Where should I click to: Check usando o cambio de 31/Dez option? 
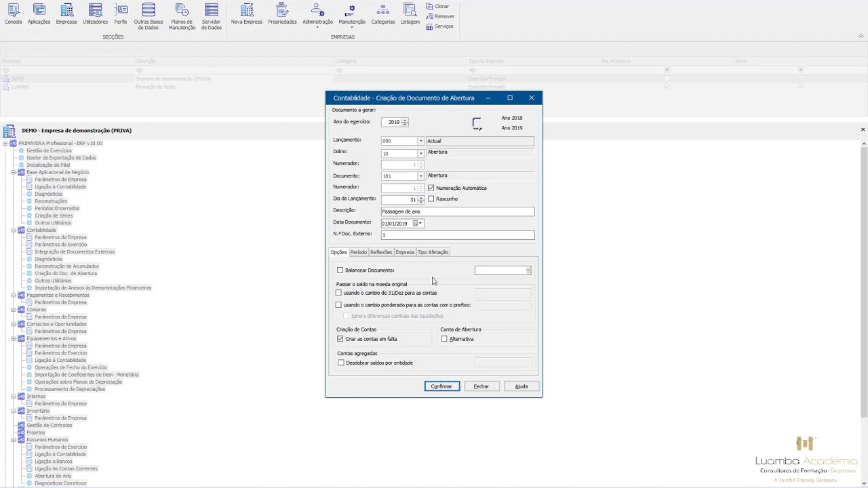coord(339,293)
